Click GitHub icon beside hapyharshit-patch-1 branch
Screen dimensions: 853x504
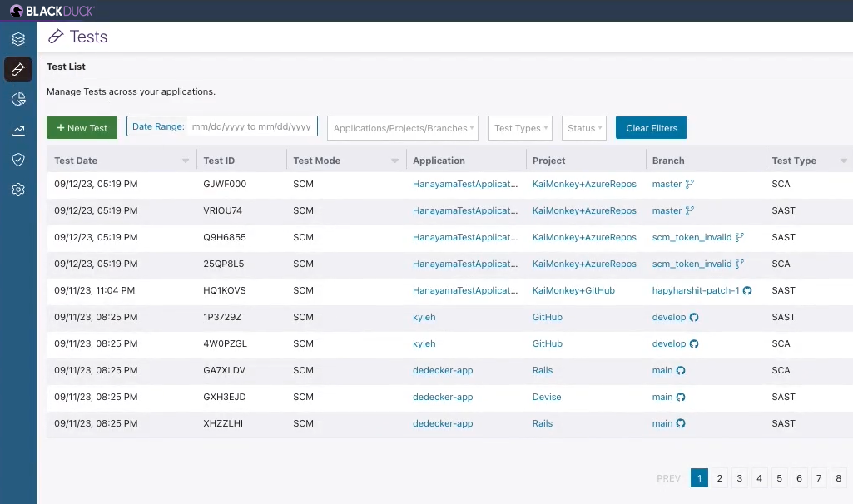[x=747, y=290]
